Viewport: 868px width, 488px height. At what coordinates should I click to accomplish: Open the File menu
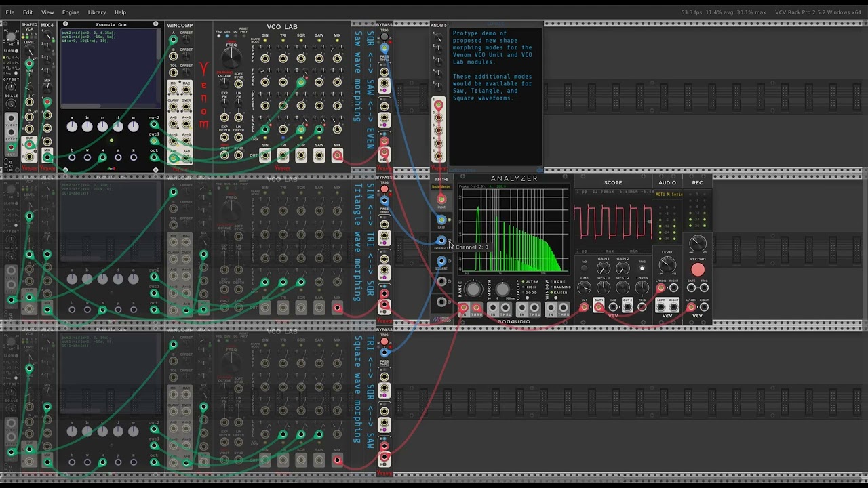pos(9,12)
